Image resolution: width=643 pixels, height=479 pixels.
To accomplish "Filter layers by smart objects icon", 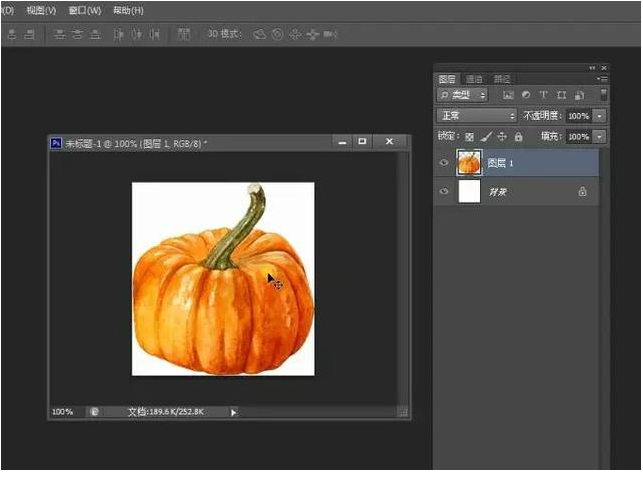I will pyautogui.click(x=579, y=95).
